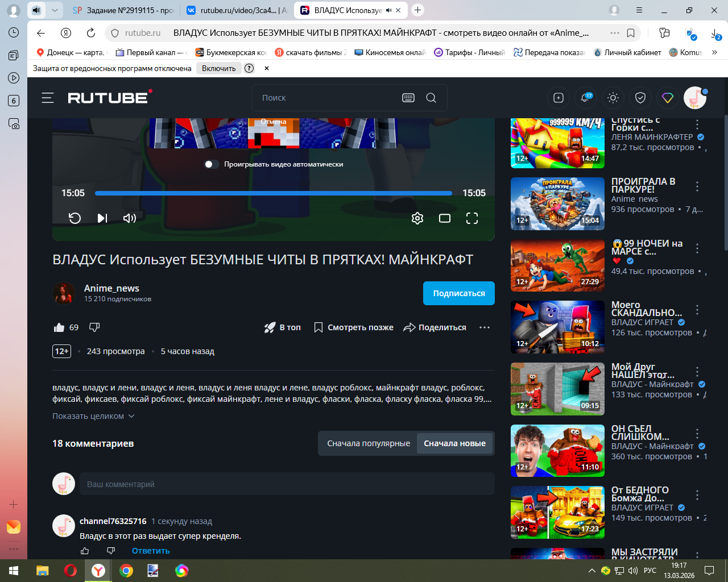Screen dimensions: 728x582
Task: Bookmark this page in address bar
Action: click(x=631, y=33)
